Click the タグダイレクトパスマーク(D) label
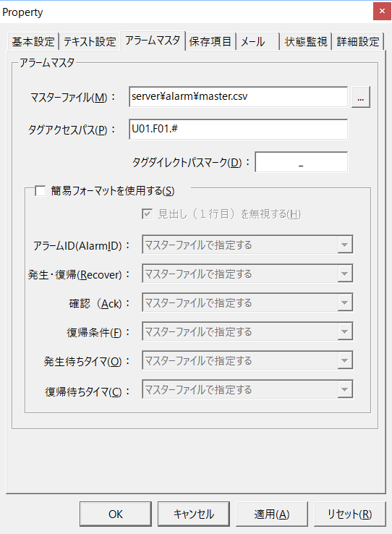 (x=191, y=163)
